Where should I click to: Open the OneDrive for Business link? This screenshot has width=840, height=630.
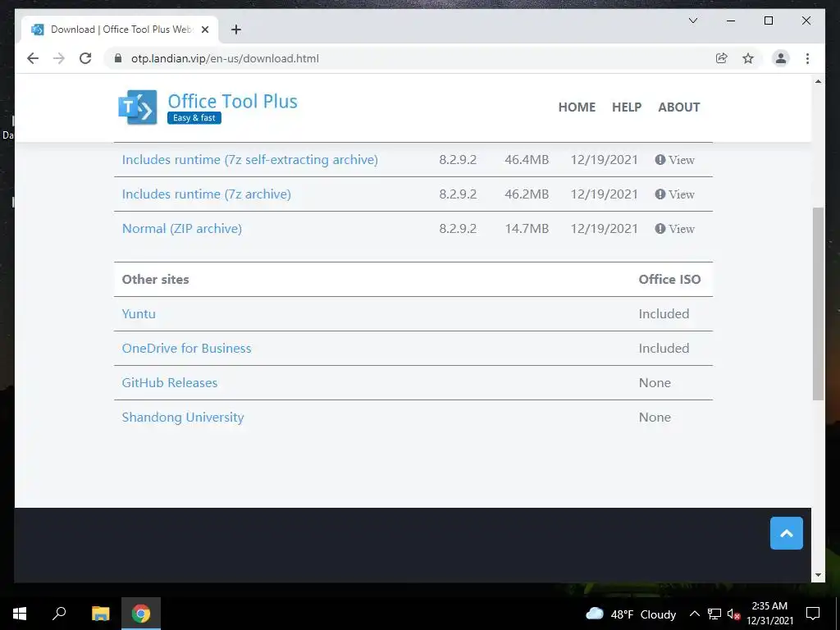[x=186, y=348]
